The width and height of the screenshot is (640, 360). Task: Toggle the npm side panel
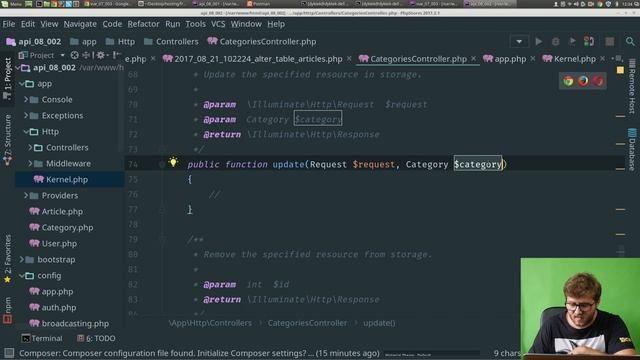7,310
